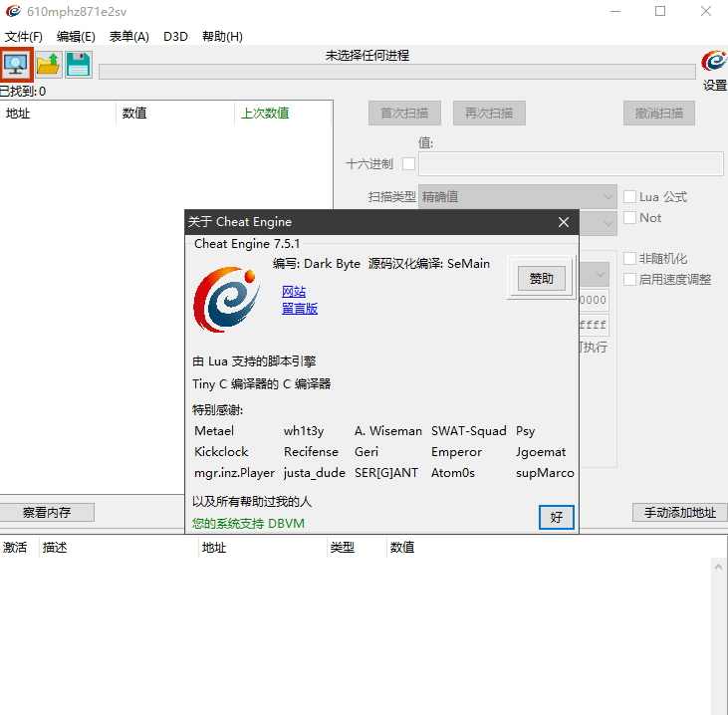
Task: Sort by the 地址 column in results list
Action: coord(58,114)
